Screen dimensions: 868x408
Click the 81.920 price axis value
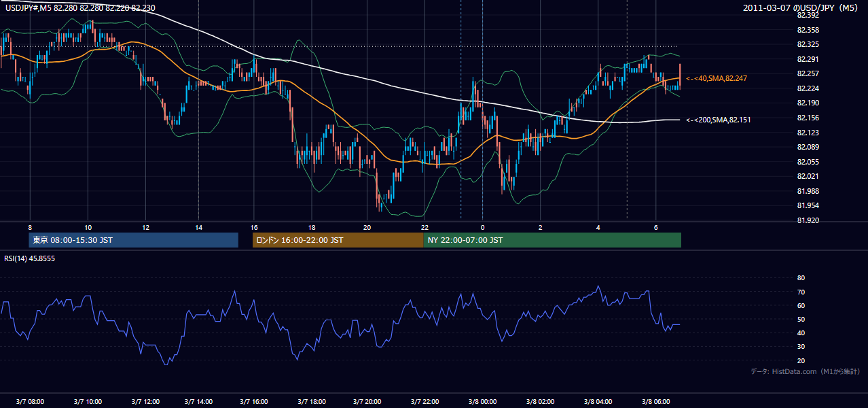(x=808, y=220)
